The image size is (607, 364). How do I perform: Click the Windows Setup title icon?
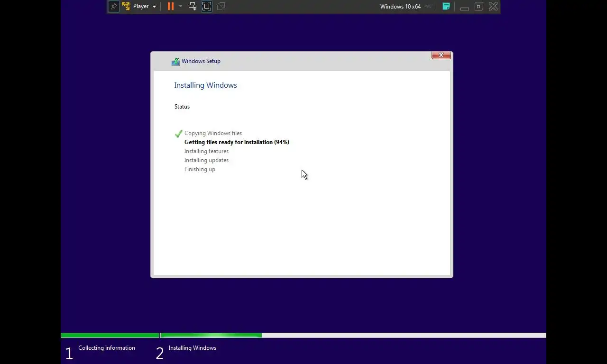pos(175,61)
